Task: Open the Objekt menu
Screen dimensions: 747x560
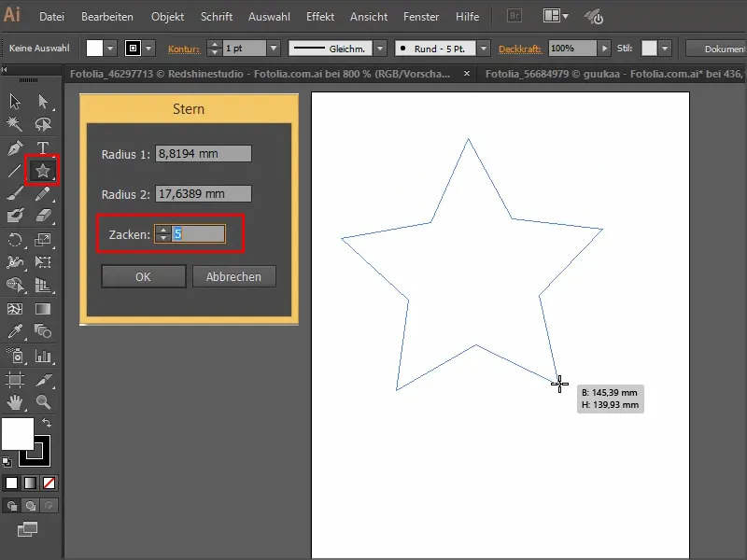Action: (168, 17)
